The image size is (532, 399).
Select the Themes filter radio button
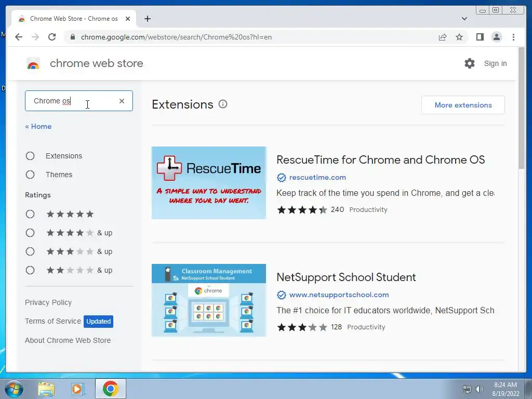coord(30,175)
